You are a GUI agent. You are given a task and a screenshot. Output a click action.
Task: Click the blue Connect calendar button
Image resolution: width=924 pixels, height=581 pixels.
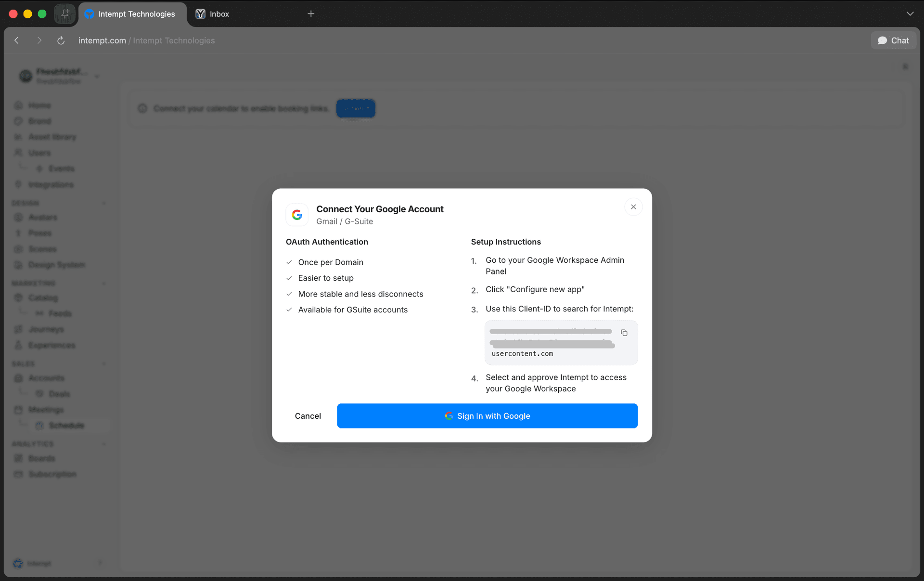356,109
